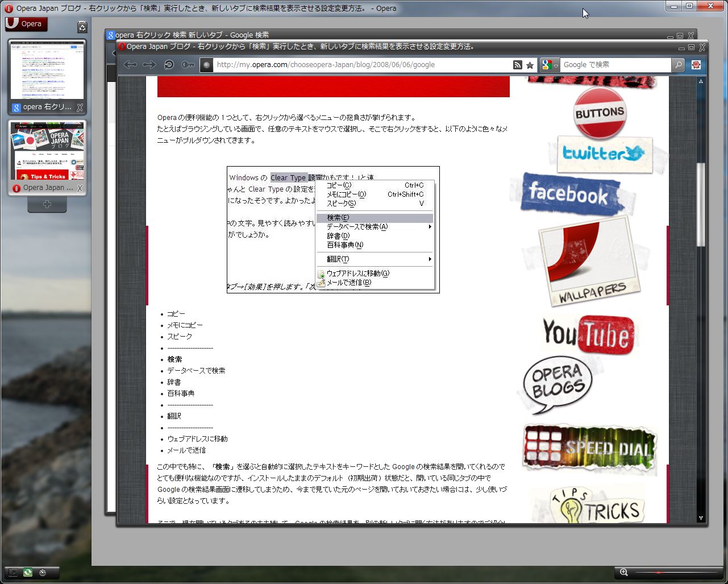The height and width of the screenshot is (584, 728).
Task: Open the BUTTONS badge in blog sidebar
Action: pyautogui.click(x=600, y=113)
